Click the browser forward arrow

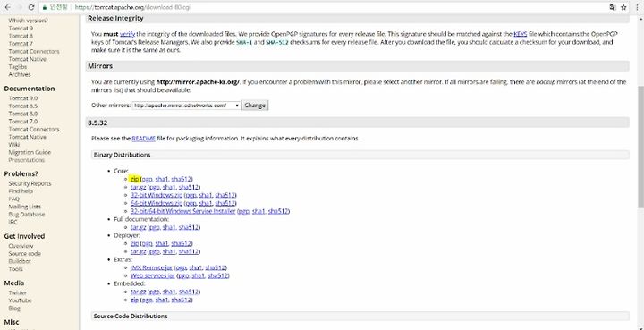[20, 7]
